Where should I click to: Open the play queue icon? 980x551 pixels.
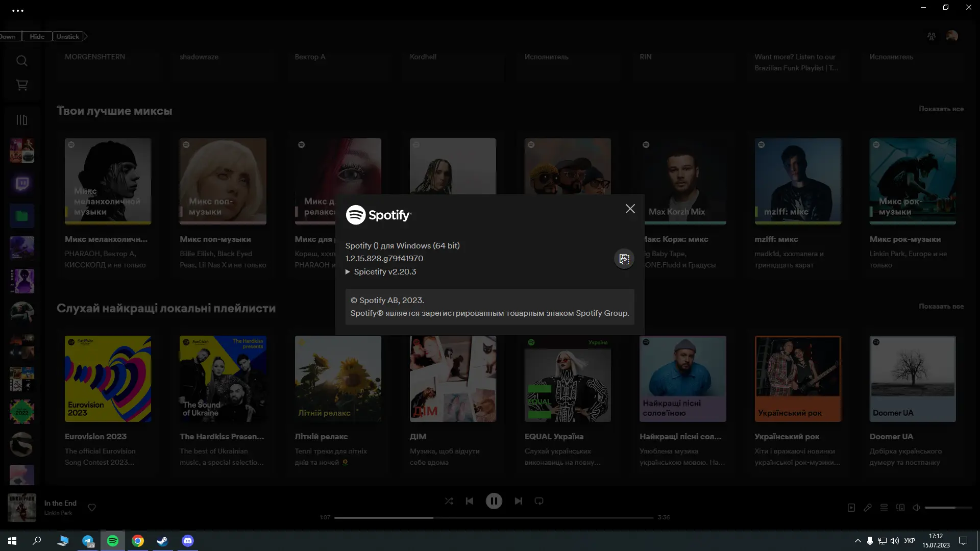pos(884,508)
